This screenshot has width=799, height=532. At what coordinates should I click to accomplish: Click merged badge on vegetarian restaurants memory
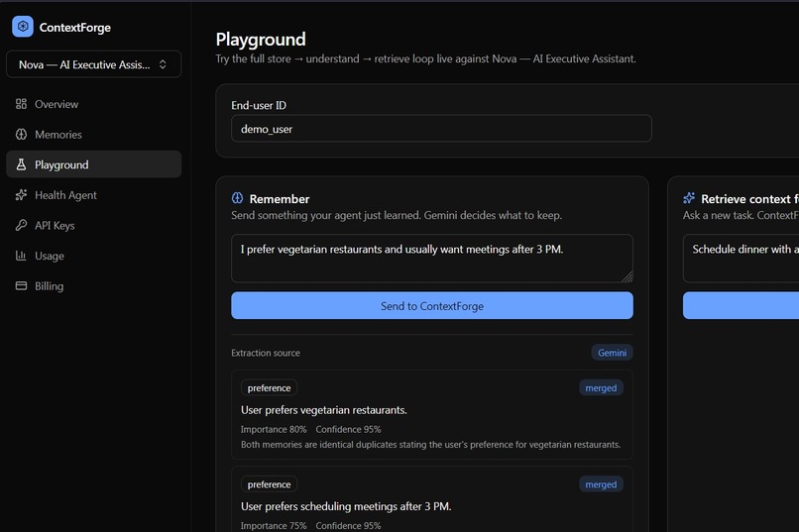[x=601, y=388]
